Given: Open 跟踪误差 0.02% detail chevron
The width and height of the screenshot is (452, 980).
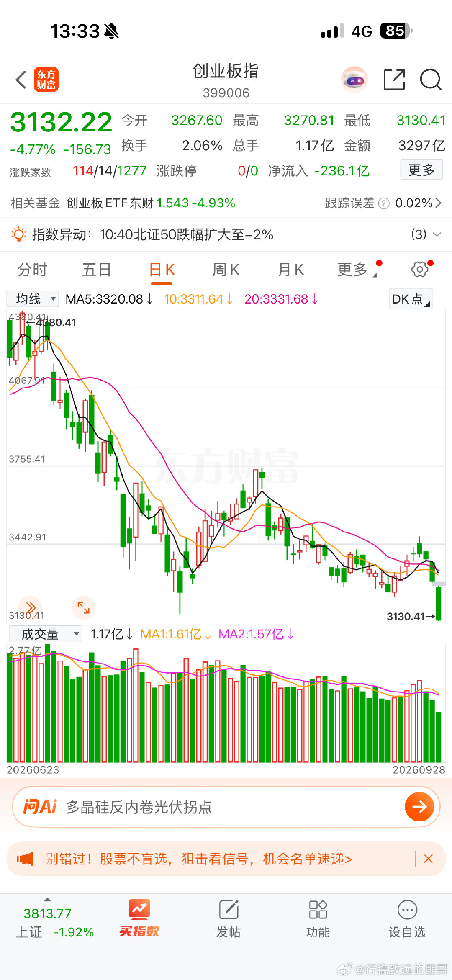Looking at the screenshot, I should tap(438, 203).
